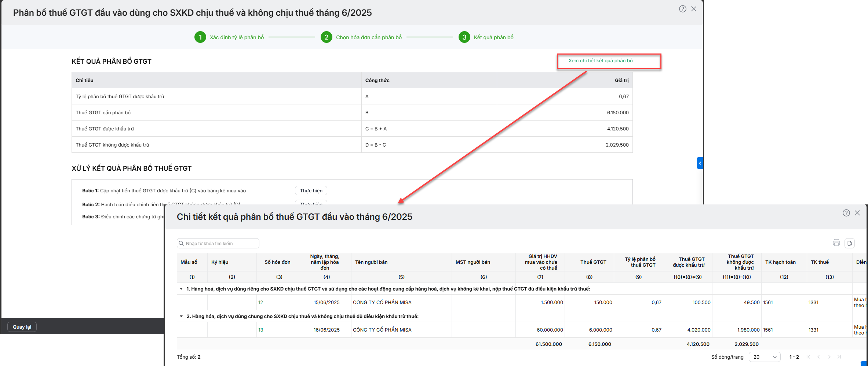
Task: Select Tỷ lệ phân bổ thuế GTGT được khấu trừ row
Action: point(352,96)
